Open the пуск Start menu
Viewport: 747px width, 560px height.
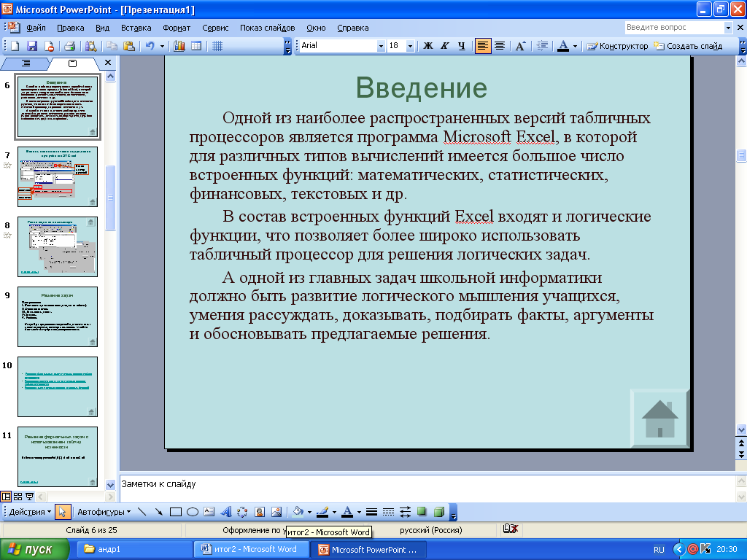click(34, 549)
